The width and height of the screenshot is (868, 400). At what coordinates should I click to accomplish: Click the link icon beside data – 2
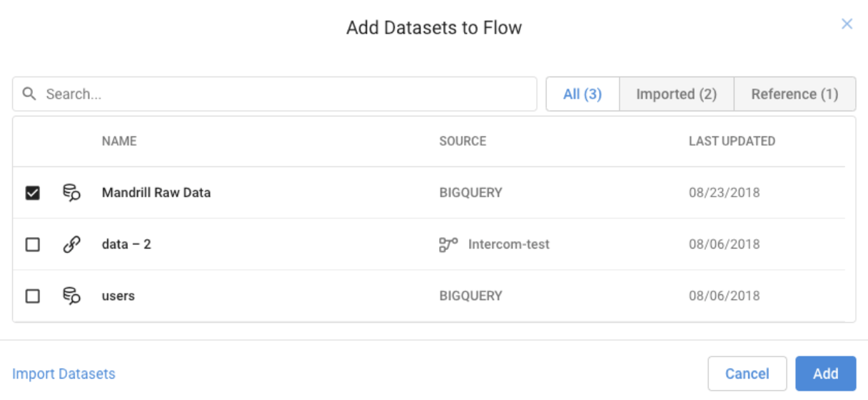pyautogui.click(x=71, y=244)
